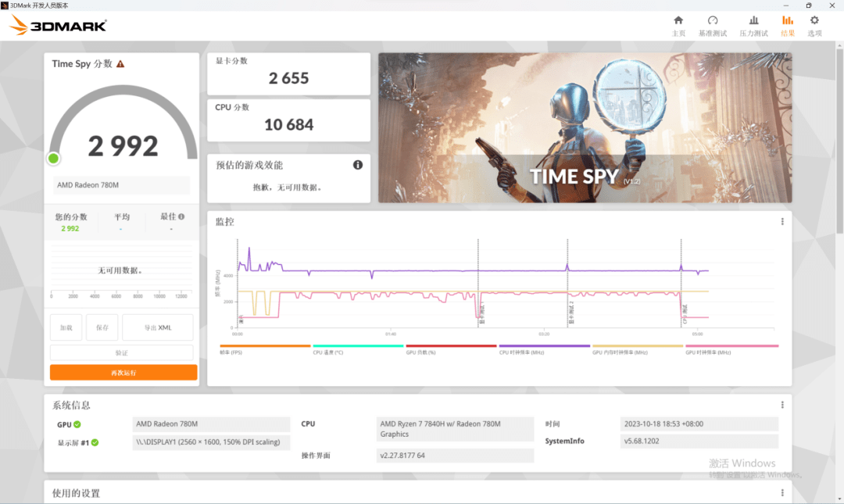
Task: Click the large 2 992 score in gauge
Action: pos(123,146)
